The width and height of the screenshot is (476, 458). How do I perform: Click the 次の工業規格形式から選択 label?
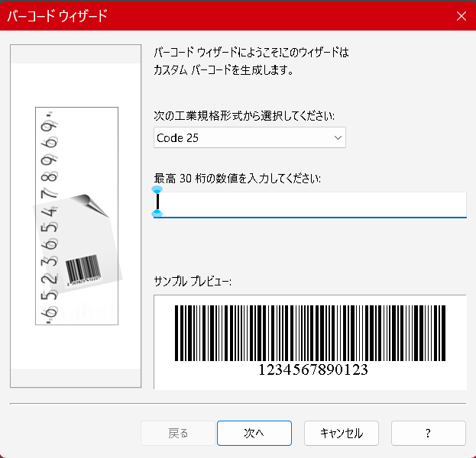[244, 115]
